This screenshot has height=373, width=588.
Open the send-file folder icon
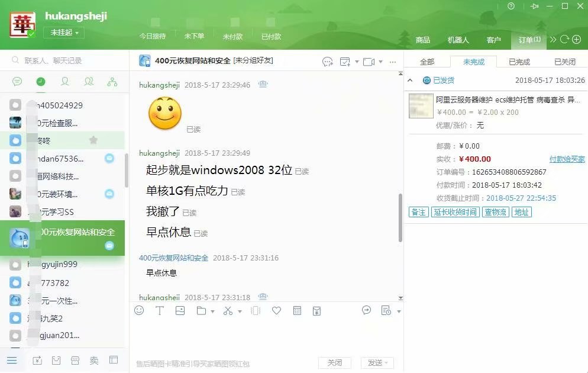click(x=201, y=311)
